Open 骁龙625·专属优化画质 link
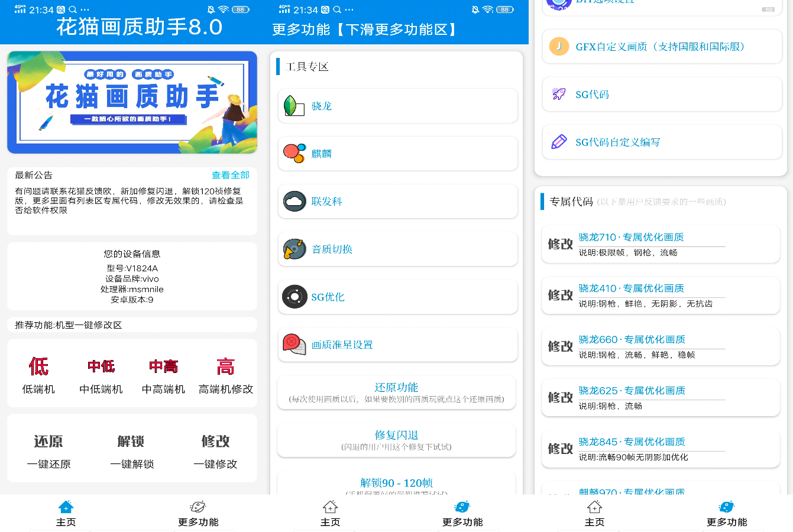This screenshot has height=532, width=793. point(632,391)
